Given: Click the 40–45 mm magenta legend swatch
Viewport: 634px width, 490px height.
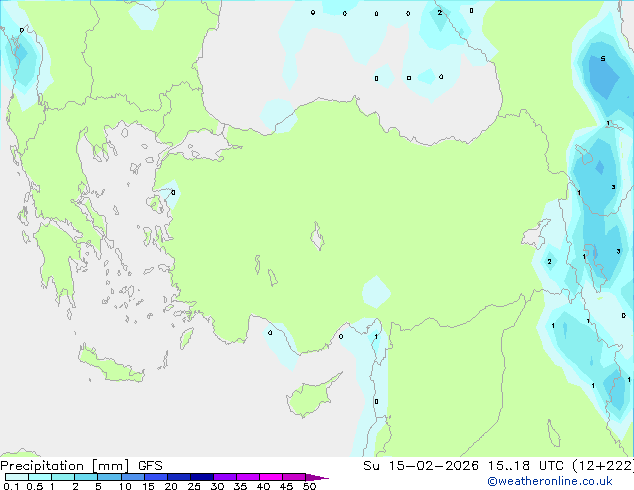Looking at the screenshot, I should 271,477.
